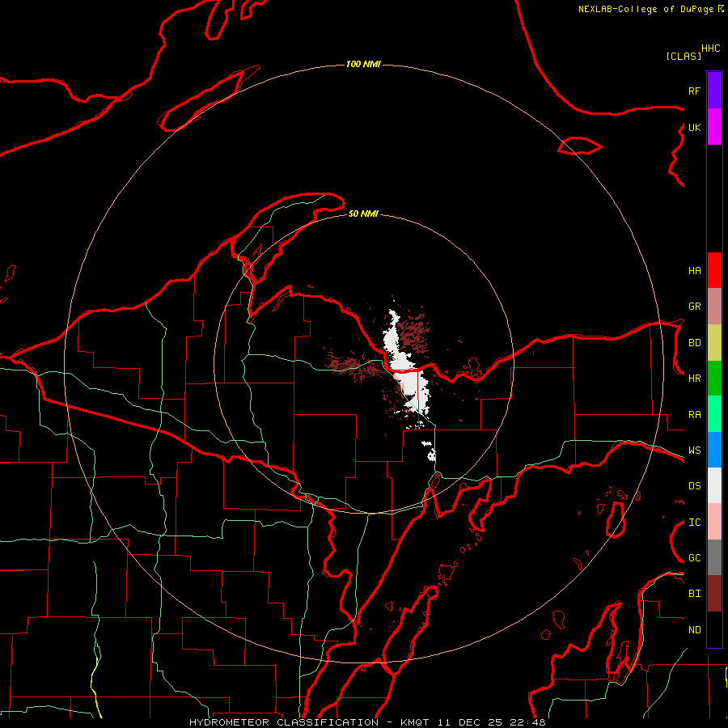Click the GC gray legend swatch
This screenshot has width=728, height=728.
tap(714, 557)
